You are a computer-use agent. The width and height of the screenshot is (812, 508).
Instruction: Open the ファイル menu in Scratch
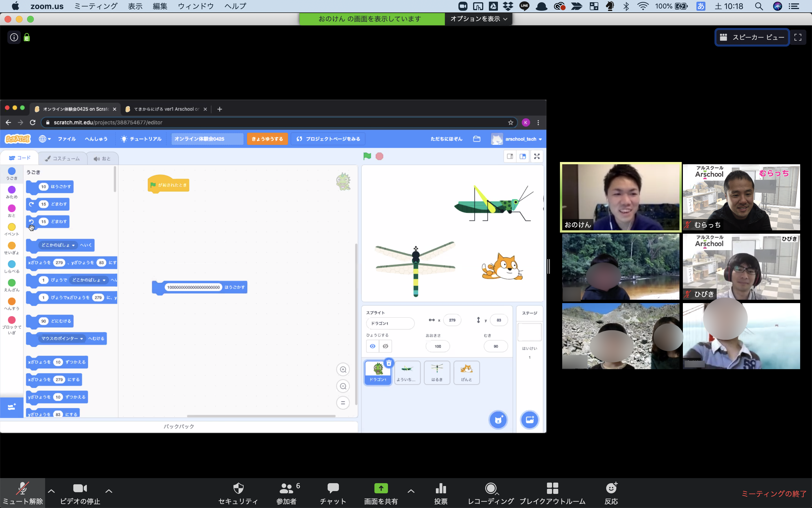pos(67,139)
